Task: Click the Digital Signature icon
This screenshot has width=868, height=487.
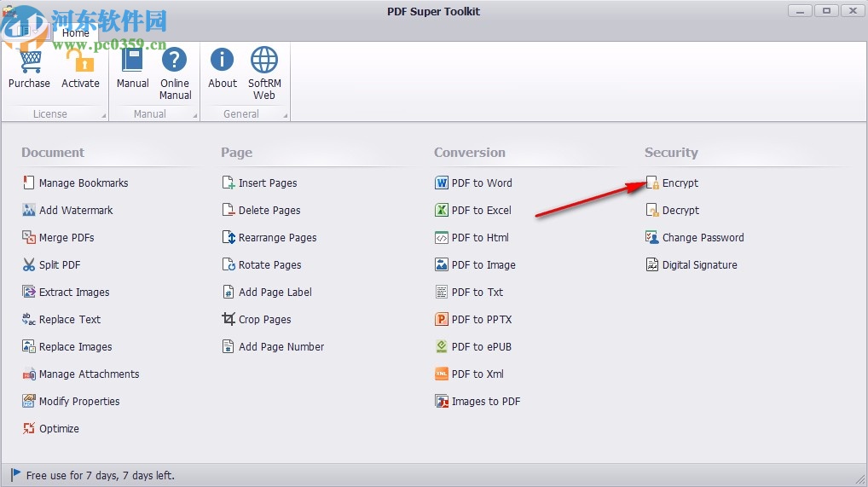Action: coord(652,265)
